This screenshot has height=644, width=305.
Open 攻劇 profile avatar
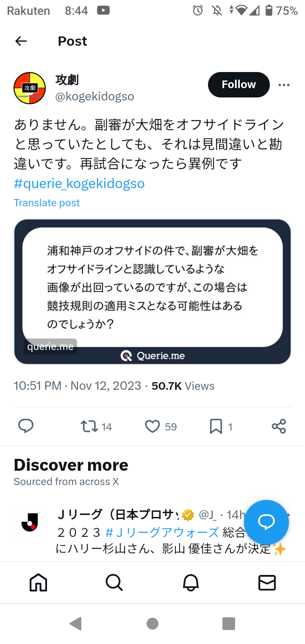coord(30,88)
